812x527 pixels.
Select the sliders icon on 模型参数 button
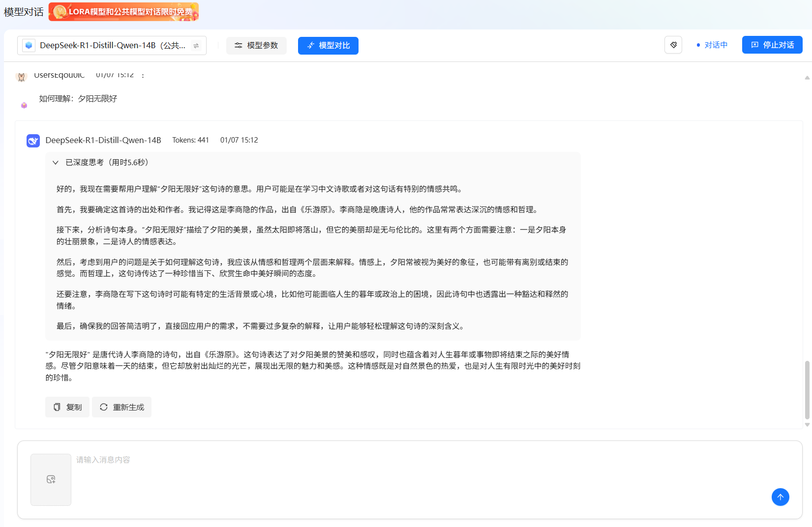(x=238, y=45)
